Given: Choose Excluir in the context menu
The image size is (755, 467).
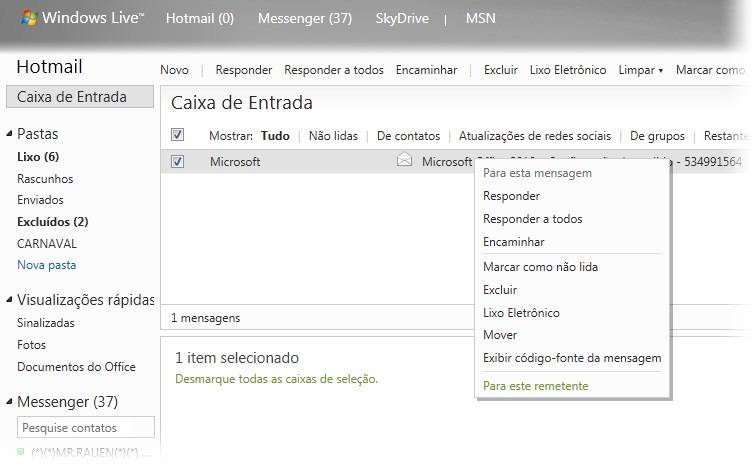Looking at the screenshot, I should click(x=500, y=290).
